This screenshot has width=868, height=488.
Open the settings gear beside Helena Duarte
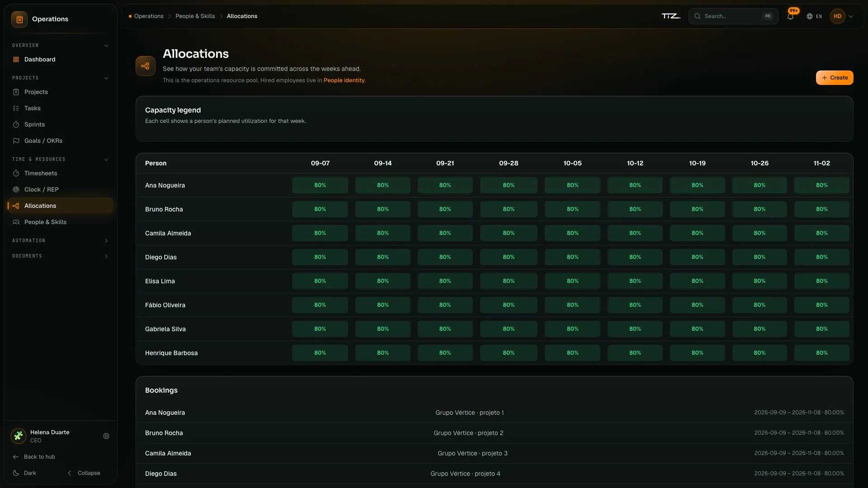(x=106, y=436)
